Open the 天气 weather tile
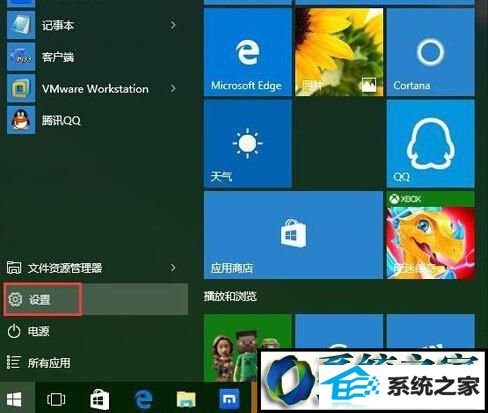The height and width of the screenshot is (413, 488). coord(248,144)
